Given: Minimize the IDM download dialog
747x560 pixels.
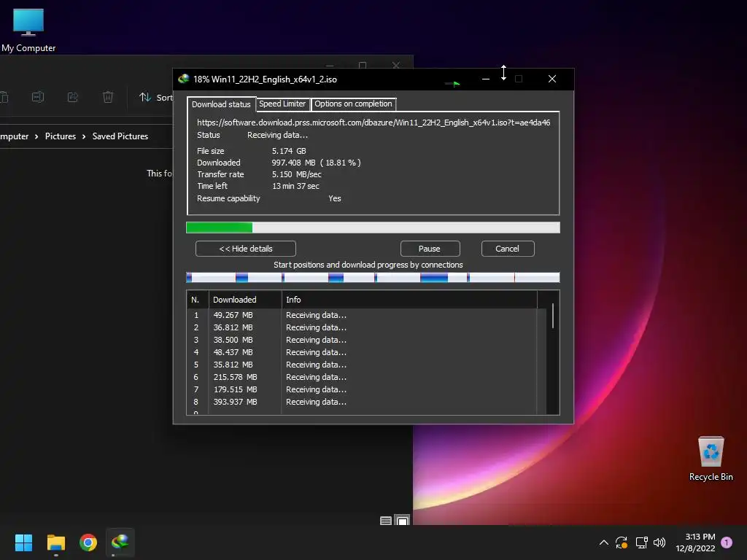Looking at the screenshot, I should pyautogui.click(x=485, y=79).
